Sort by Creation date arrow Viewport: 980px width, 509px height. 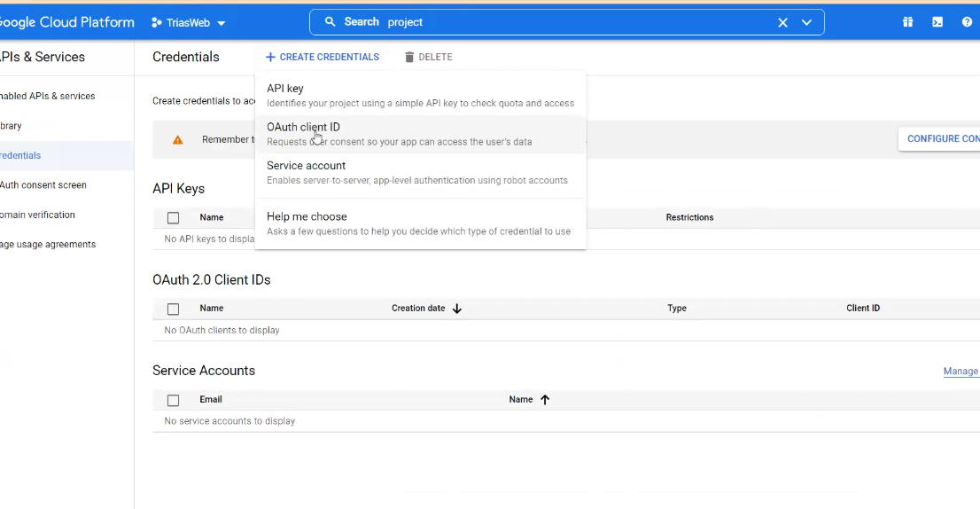pos(457,309)
